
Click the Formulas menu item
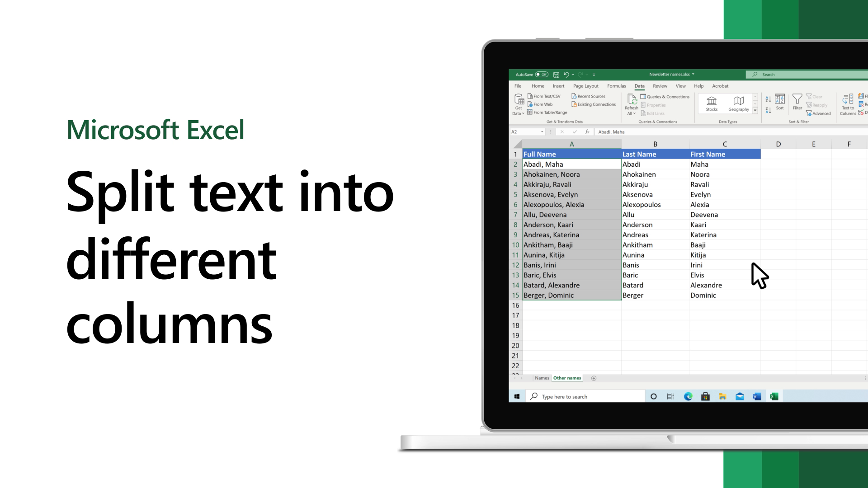coord(616,85)
